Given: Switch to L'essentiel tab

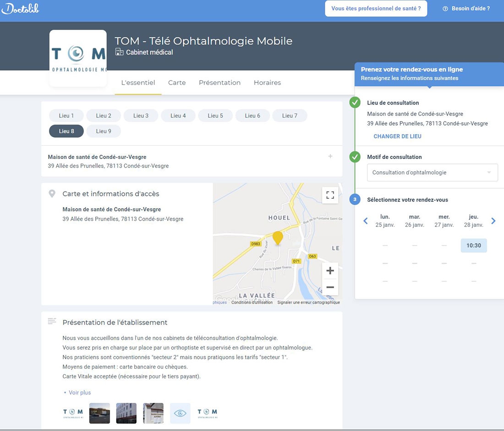Looking at the screenshot, I should click(x=138, y=82).
